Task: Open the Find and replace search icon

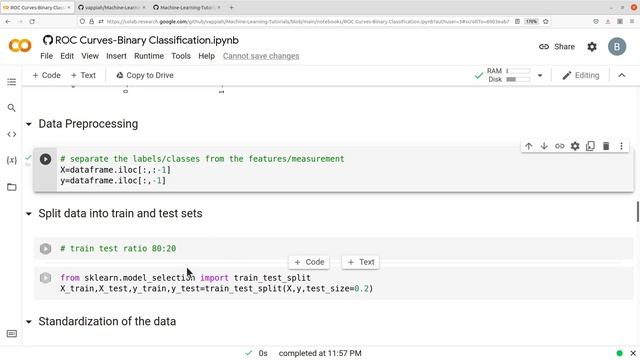Action: (x=11, y=108)
